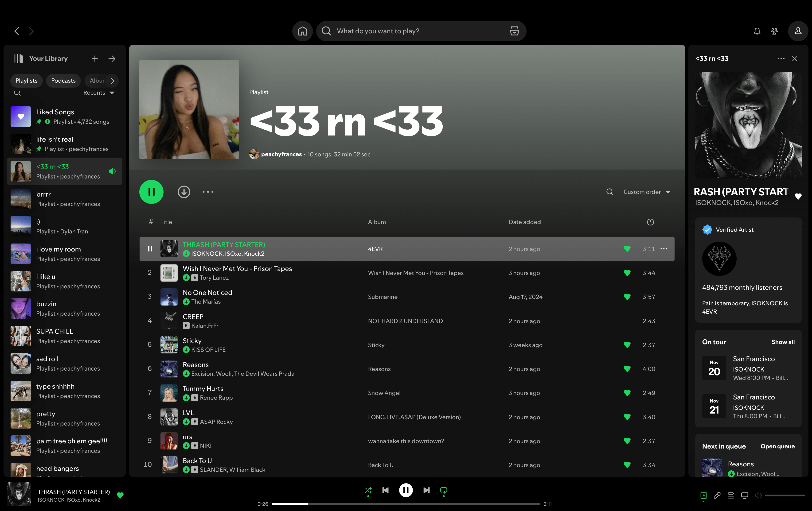Mute using the volume speaker icon
The width and height of the screenshot is (812, 511).
[x=758, y=495]
